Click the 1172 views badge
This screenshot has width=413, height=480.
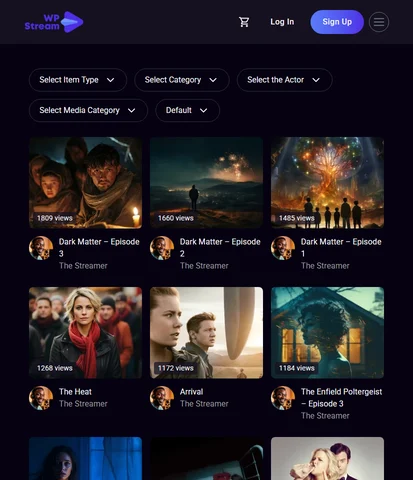click(x=176, y=368)
